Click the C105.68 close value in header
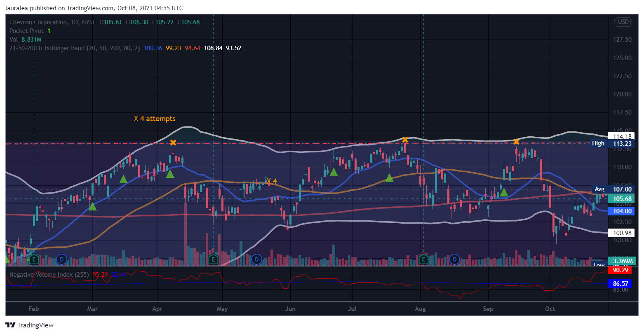 tap(188, 22)
